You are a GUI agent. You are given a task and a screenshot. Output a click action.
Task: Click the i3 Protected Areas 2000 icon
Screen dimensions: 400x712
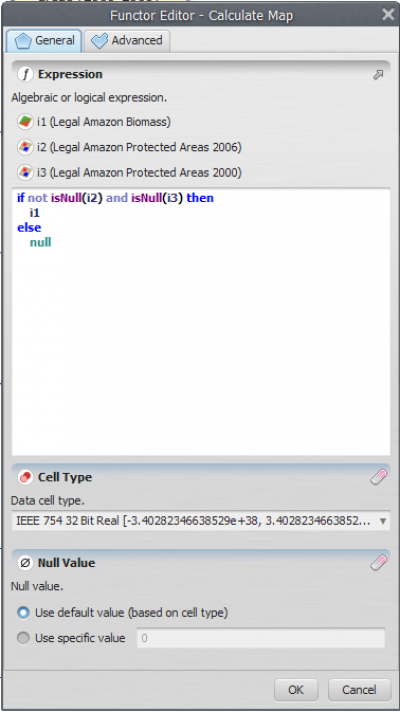click(x=24, y=173)
